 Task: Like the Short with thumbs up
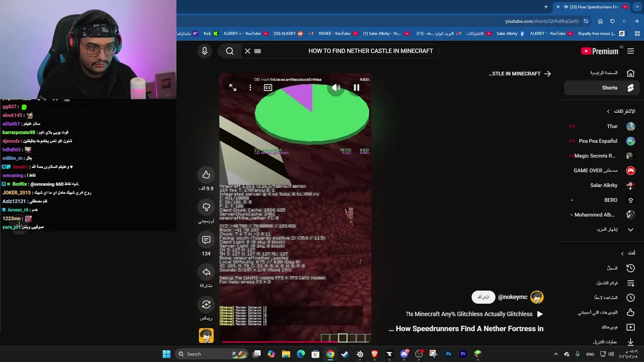tap(206, 174)
